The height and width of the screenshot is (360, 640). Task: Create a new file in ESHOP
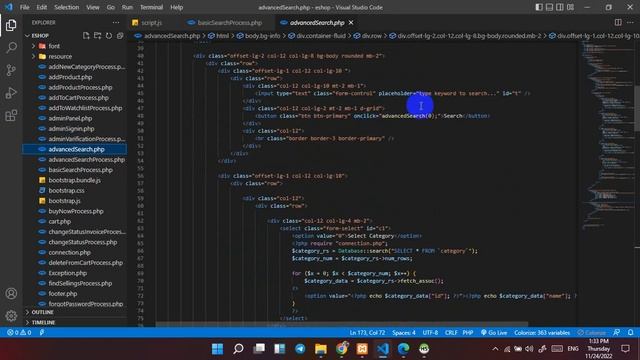coord(86,36)
